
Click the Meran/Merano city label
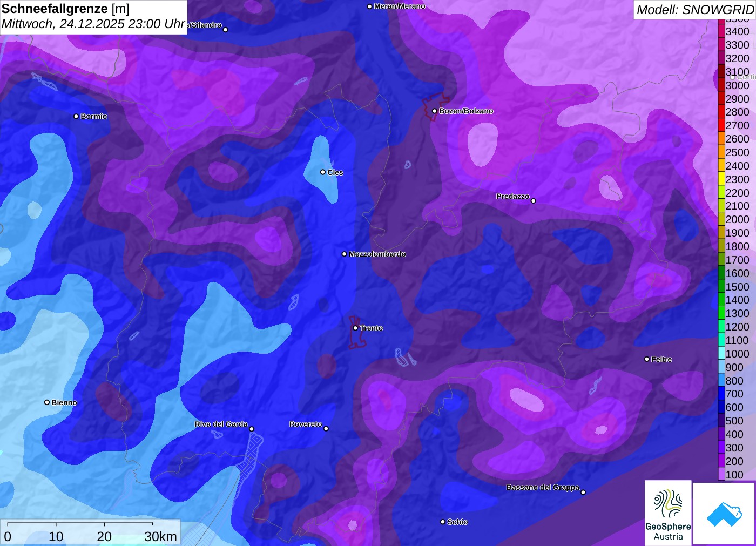400,6
